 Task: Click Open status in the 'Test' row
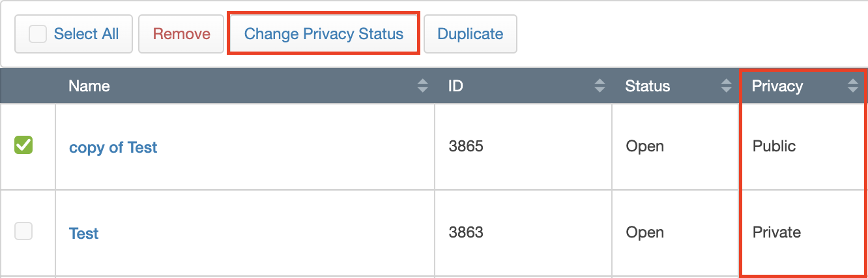tap(645, 232)
